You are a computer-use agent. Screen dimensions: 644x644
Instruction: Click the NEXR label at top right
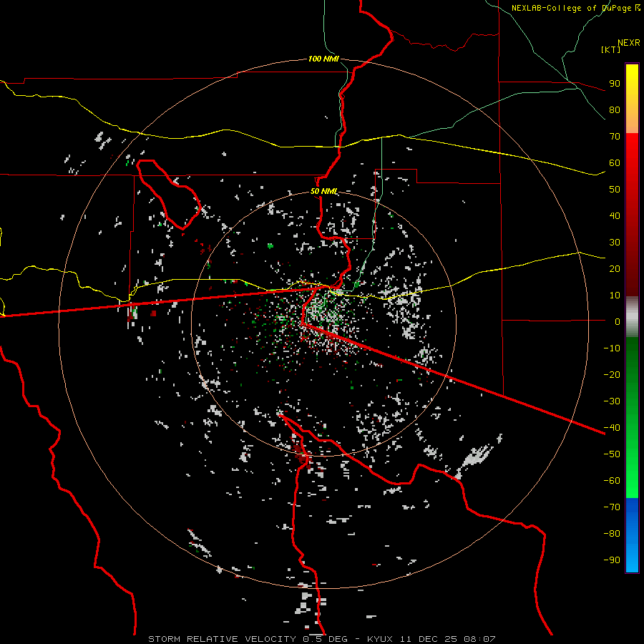click(629, 43)
